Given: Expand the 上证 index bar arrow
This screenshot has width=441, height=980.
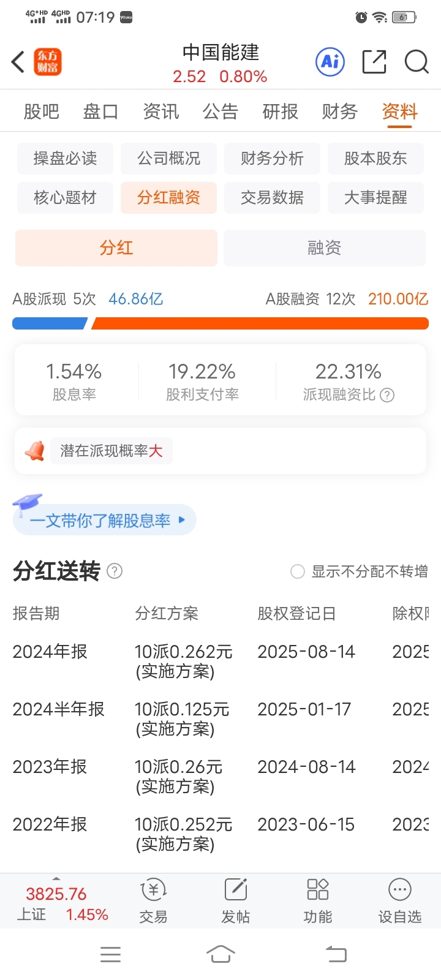Looking at the screenshot, I should pyautogui.click(x=56, y=878).
